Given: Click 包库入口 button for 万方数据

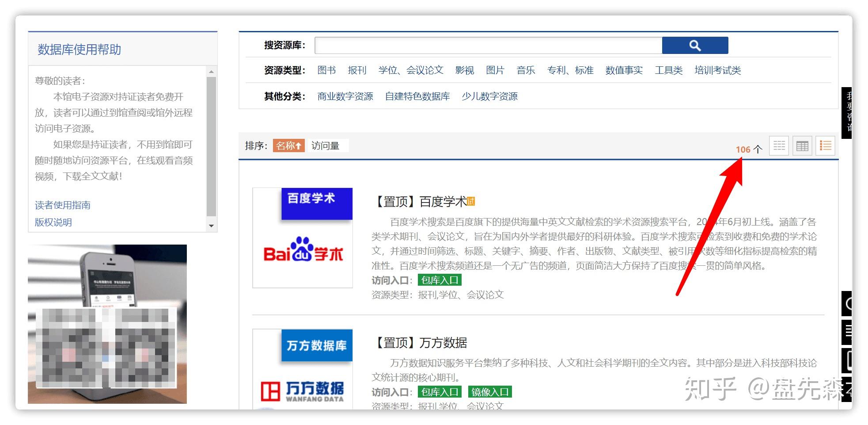Looking at the screenshot, I should [x=440, y=392].
